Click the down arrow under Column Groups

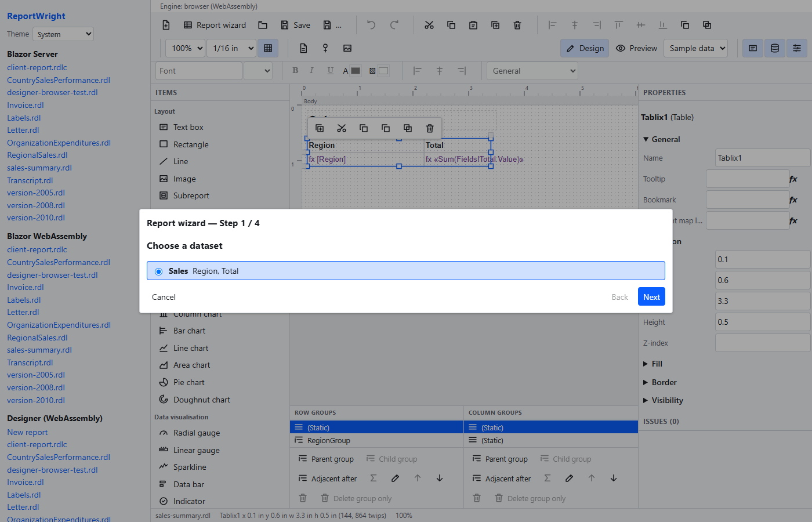[x=614, y=478]
